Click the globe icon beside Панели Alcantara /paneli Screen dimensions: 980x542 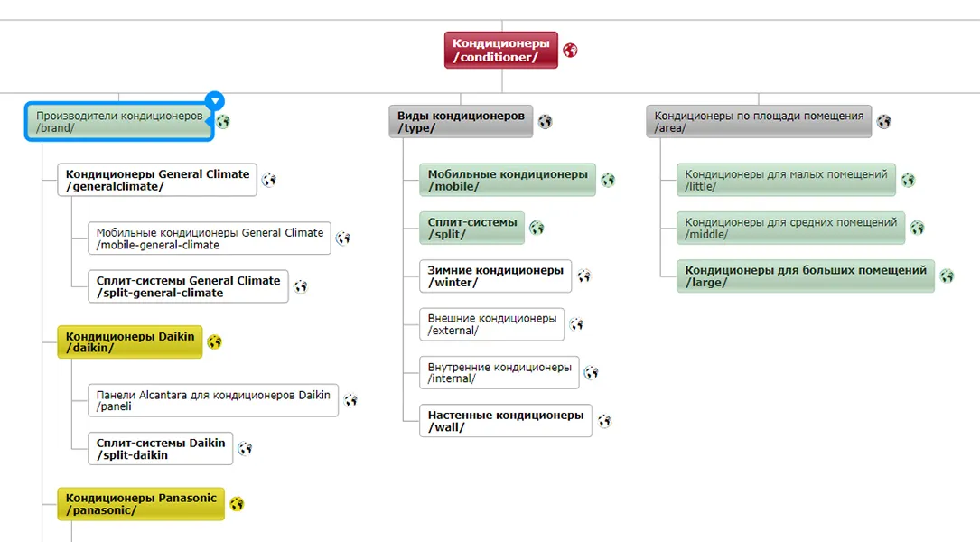point(350,400)
